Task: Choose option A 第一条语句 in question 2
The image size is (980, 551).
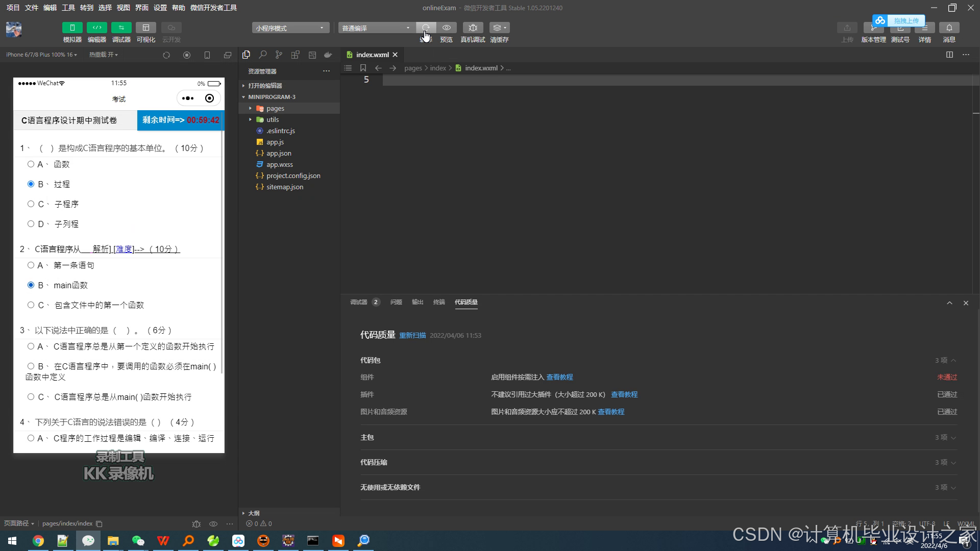Action: (31, 265)
